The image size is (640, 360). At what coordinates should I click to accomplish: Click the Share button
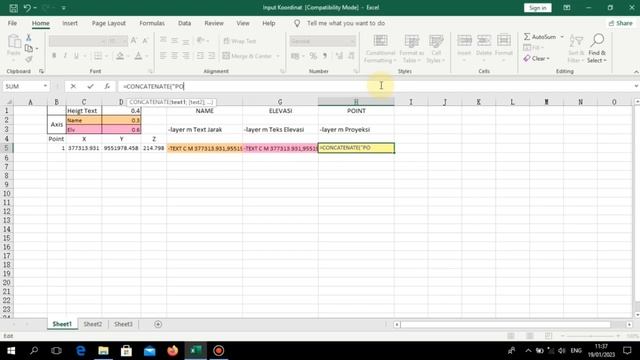[620, 23]
